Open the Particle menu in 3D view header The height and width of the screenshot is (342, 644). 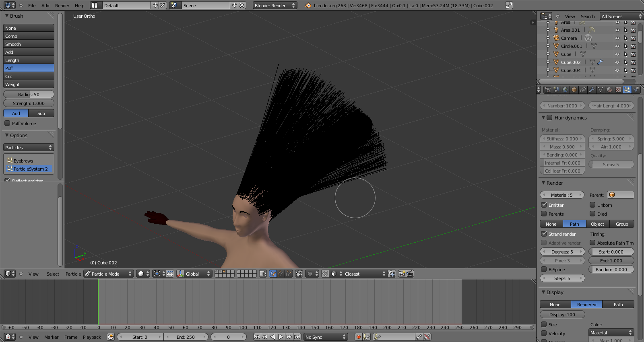click(73, 274)
